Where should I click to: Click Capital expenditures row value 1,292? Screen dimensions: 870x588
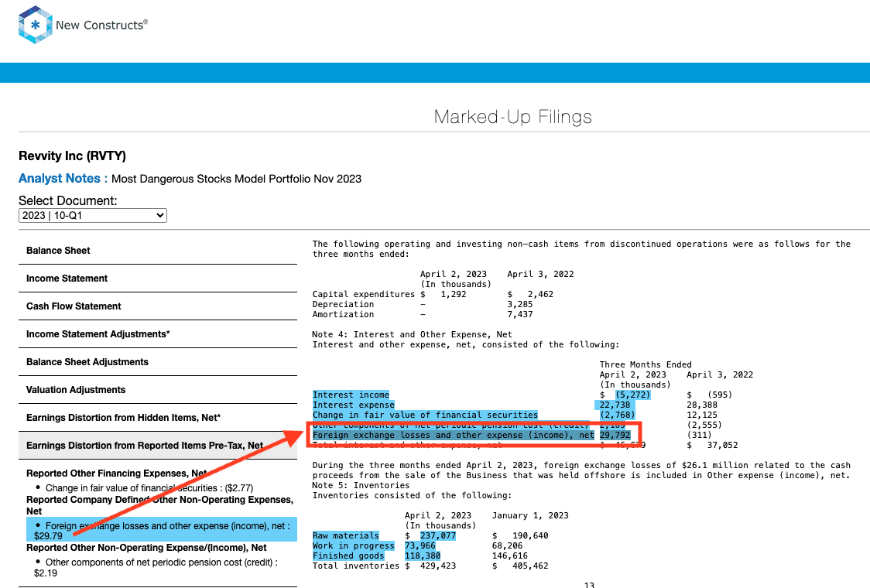pos(454,295)
